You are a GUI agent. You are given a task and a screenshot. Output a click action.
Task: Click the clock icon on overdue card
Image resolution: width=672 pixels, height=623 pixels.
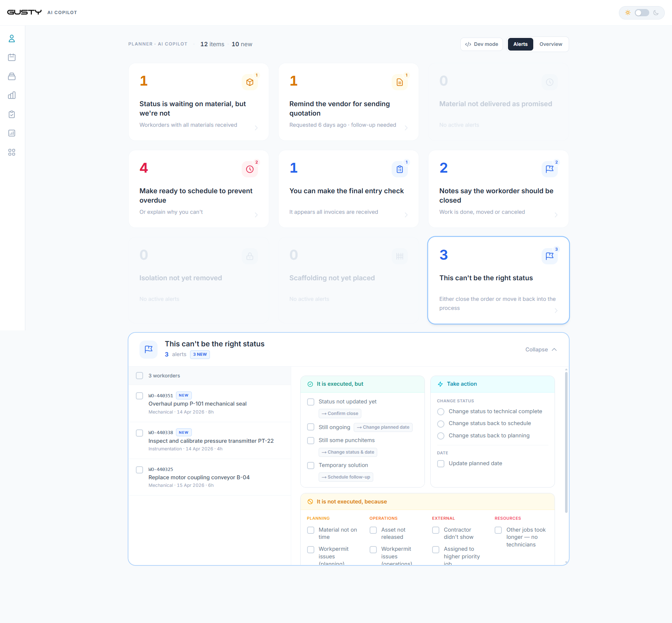[250, 169]
